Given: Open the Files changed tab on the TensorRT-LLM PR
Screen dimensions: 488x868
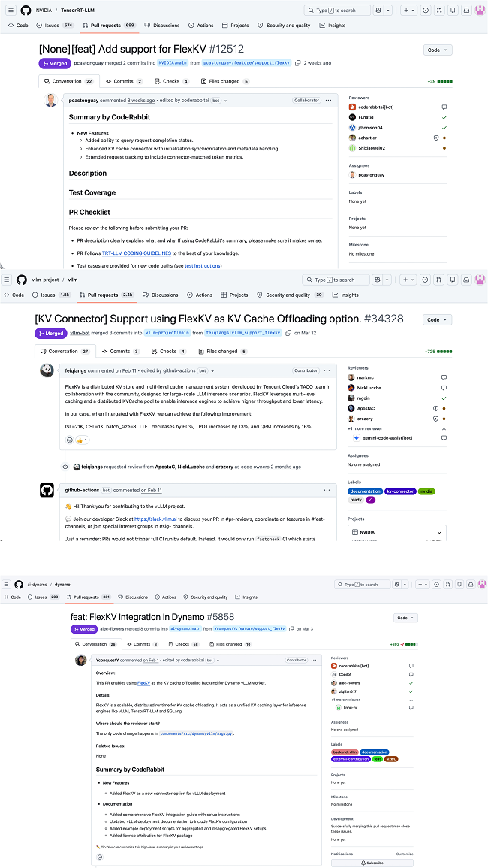Looking at the screenshot, I should pyautogui.click(x=225, y=81).
